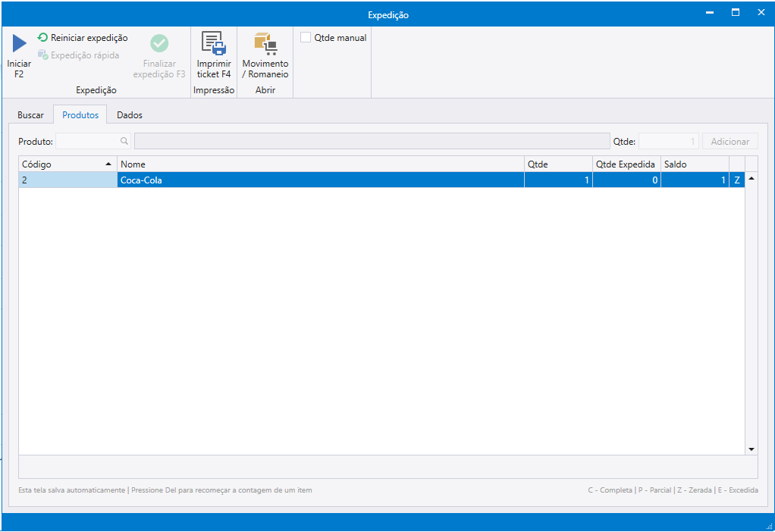
Task: Maximize the Expedição window
Action: tap(736, 13)
